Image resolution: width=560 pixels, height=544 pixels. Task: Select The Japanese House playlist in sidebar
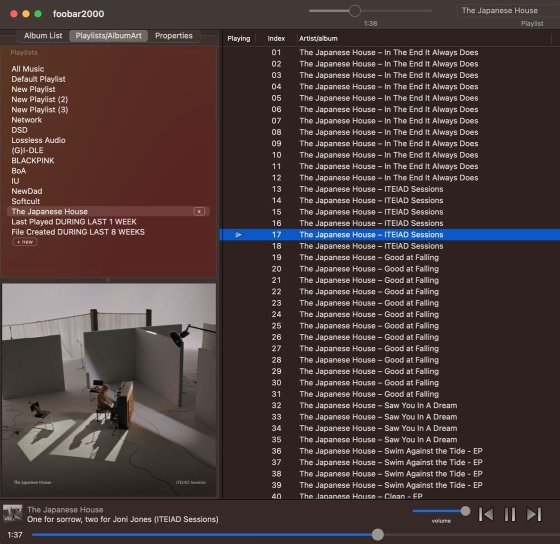[108, 211]
